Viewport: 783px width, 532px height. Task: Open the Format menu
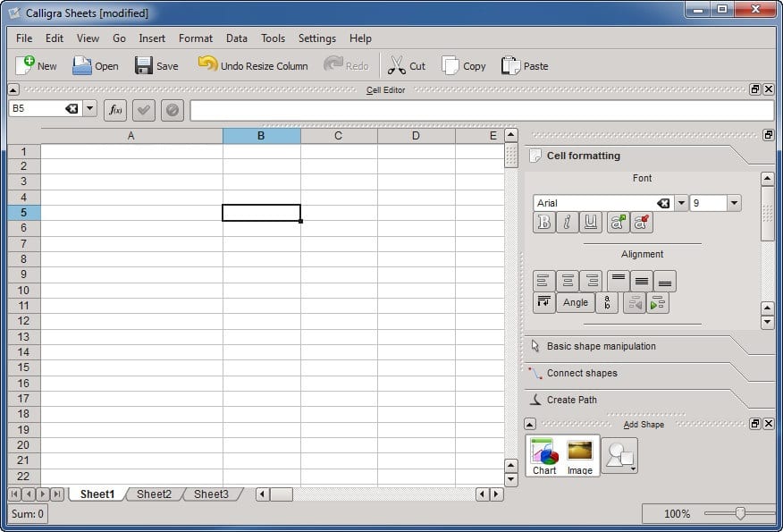(x=195, y=38)
